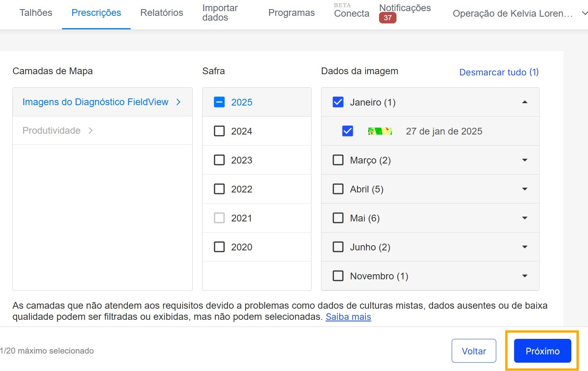Click chevron next to Imagens do Diagnóstico FieldView
The image size is (588, 371).
178,102
